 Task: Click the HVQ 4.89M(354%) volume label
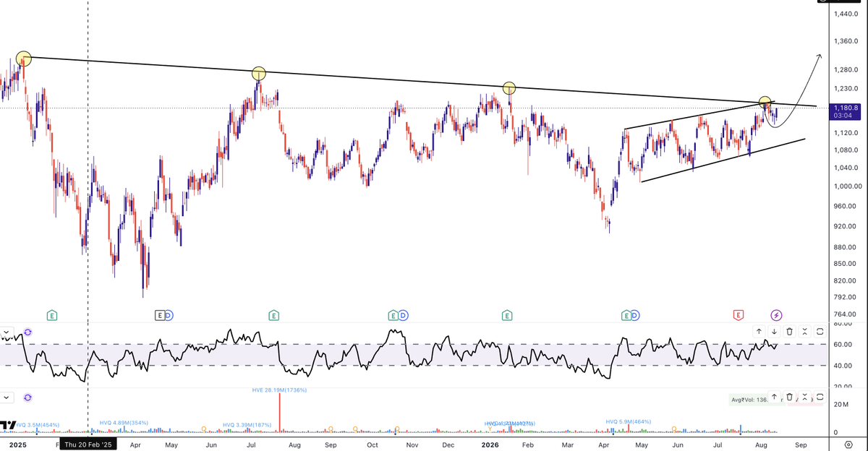click(123, 424)
